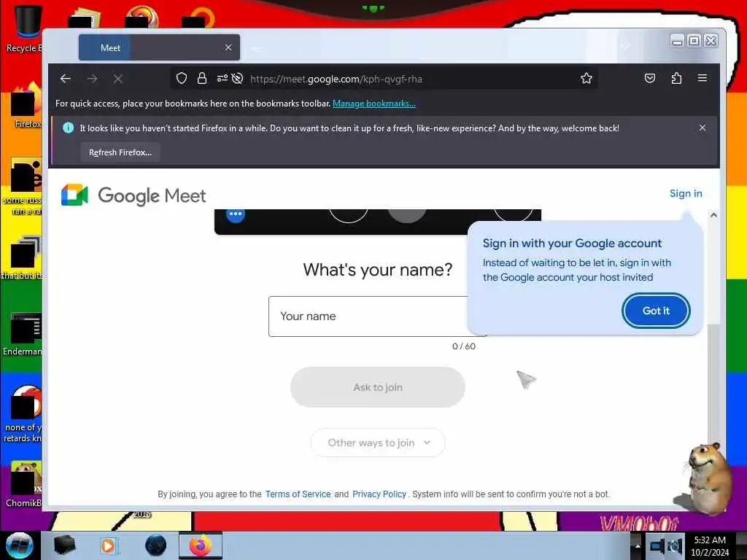Click the What's your name? heading
This screenshot has width=747, height=560.
pyautogui.click(x=378, y=270)
